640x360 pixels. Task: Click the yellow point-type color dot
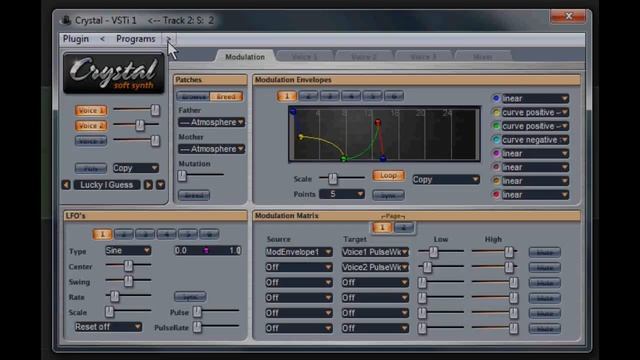coord(496,112)
